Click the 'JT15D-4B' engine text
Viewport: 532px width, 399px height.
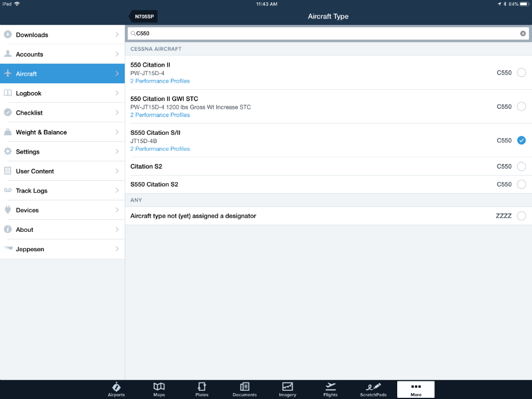pos(144,141)
